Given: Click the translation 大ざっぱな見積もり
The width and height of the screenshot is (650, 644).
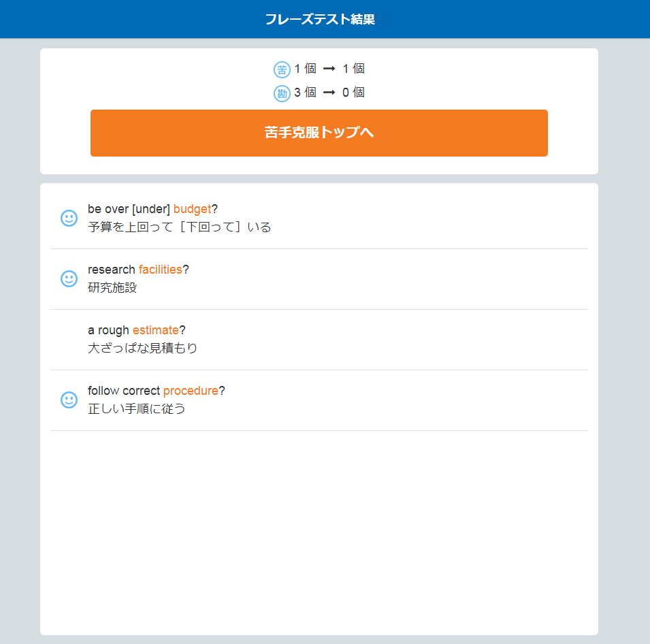Looking at the screenshot, I should (143, 349).
